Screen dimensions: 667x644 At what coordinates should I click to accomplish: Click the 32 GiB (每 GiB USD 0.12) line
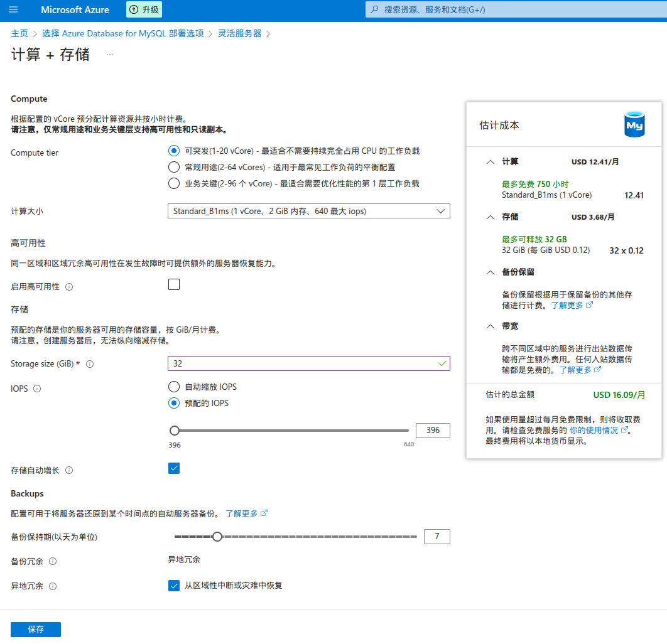(546, 250)
